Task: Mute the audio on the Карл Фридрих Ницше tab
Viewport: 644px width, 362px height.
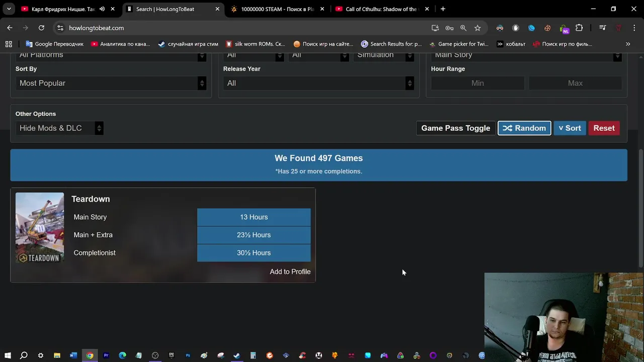Action: (x=102, y=9)
